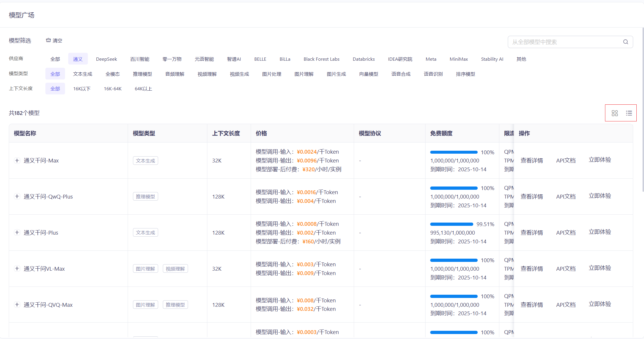This screenshot has width=644, height=339.
Task: Click the 通义千问-Plus quota progress bar
Action: coord(452,224)
